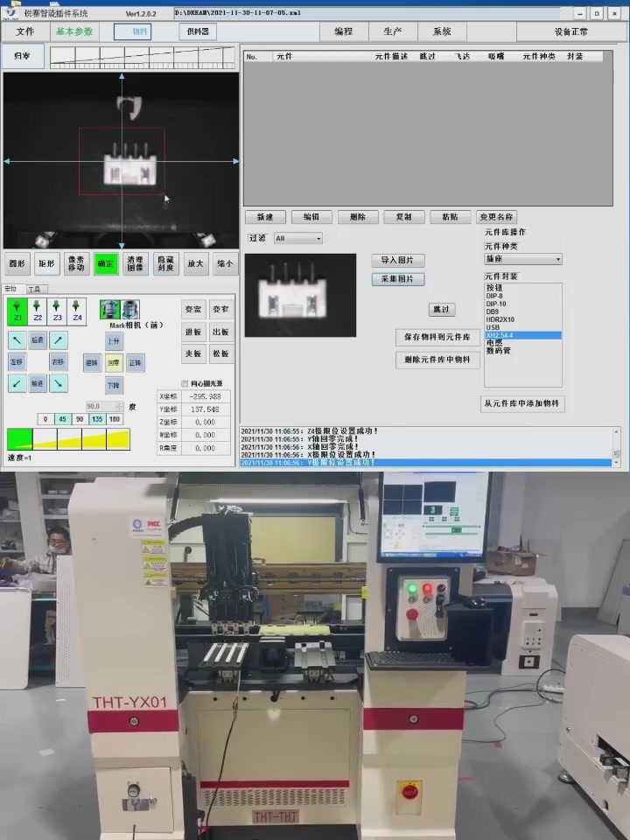Screen dimensions: 630x840
Task: Click the 矩形 rectangle shape tool
Action: [46, 263]
